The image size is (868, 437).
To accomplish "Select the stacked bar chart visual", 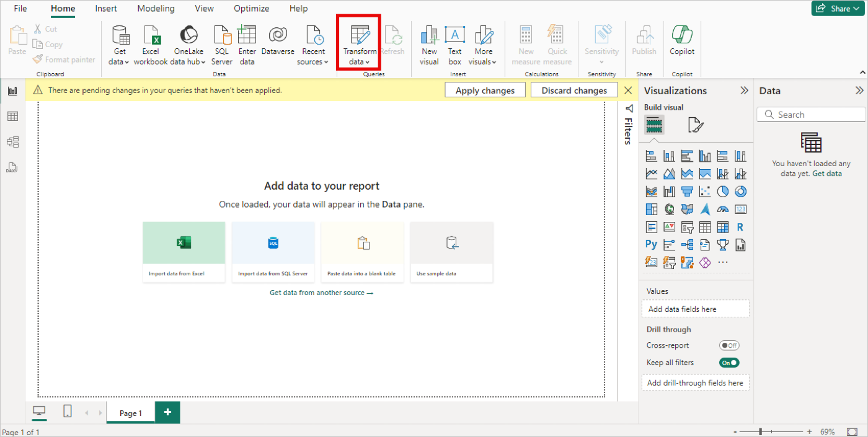I will [x=651, y=156].
